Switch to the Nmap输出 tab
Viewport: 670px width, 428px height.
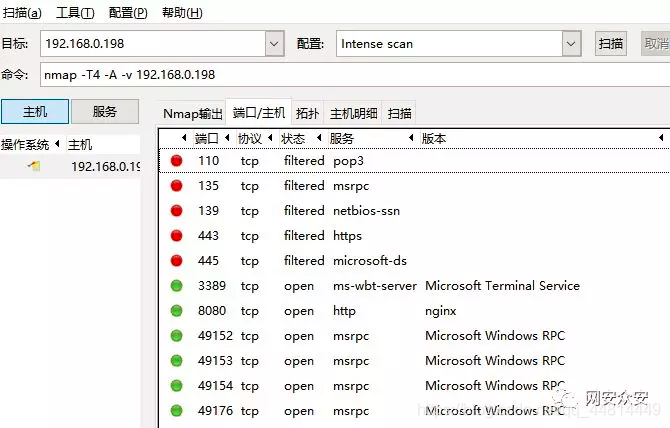[x=193, y=114]
